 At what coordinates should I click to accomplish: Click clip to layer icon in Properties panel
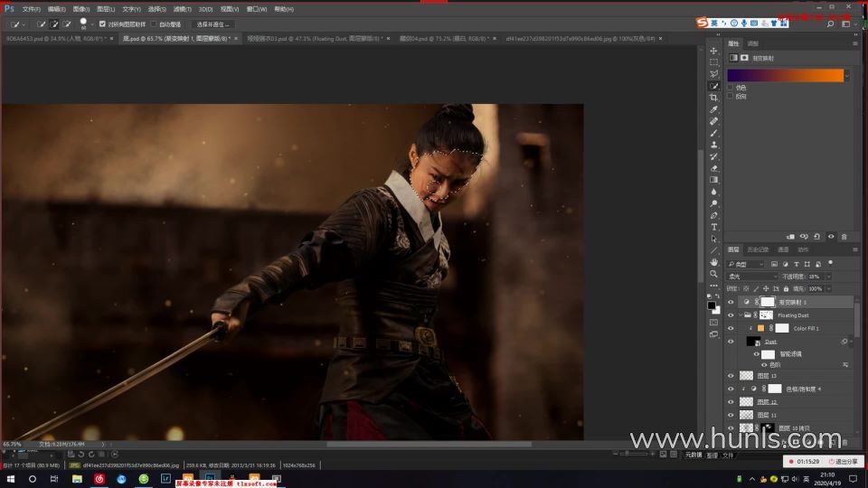tap(790, 237)
